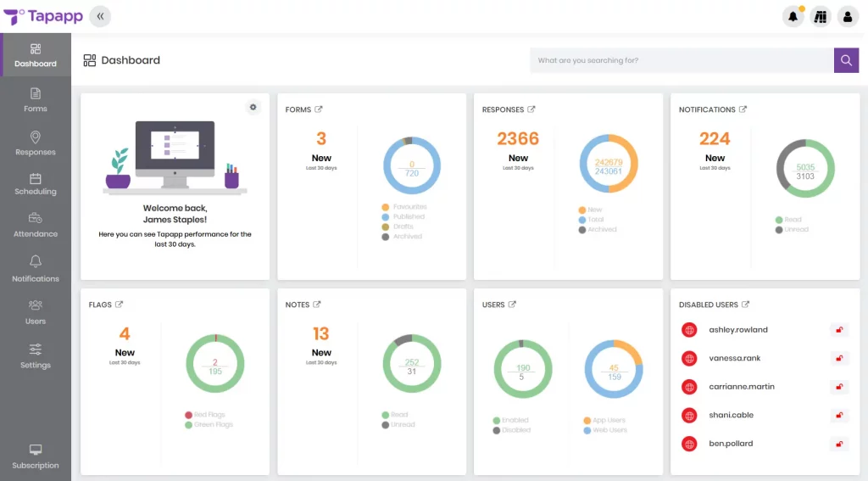Open the user profile icon
This screenshot has height=481, width=868.
point(847,16)
